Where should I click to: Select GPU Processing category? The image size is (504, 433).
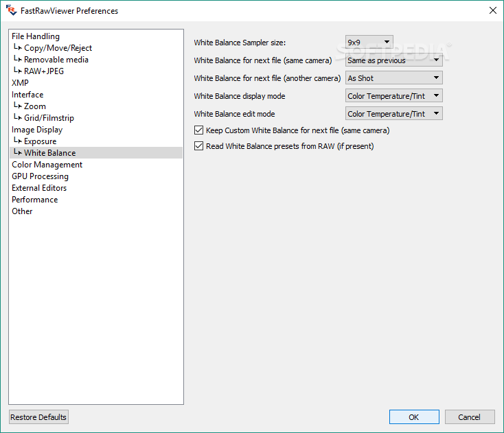[40, 176]
